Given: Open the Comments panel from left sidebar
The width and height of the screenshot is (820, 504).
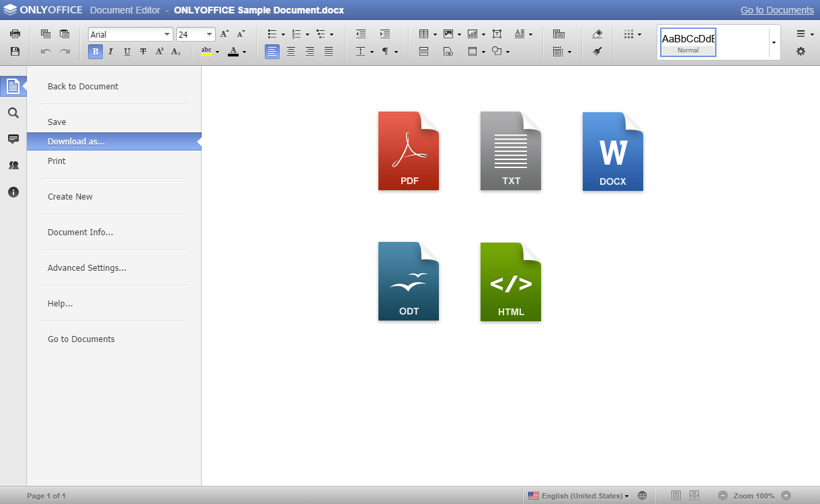Looking at the screenshot, I should pos(13,139).
